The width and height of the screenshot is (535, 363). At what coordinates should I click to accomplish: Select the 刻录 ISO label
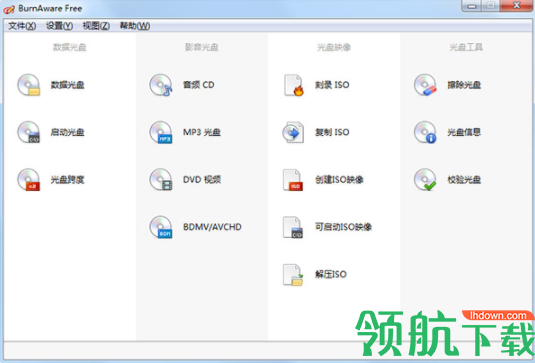[x=332, y=85]
